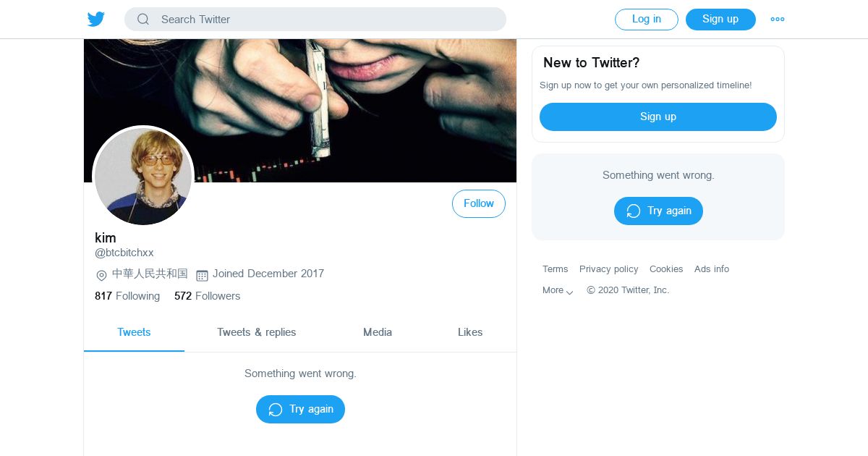The width and height of the screenshot is (868, 456).
Task: Click Sign up in New to Twitter panel
Action: 658,117
